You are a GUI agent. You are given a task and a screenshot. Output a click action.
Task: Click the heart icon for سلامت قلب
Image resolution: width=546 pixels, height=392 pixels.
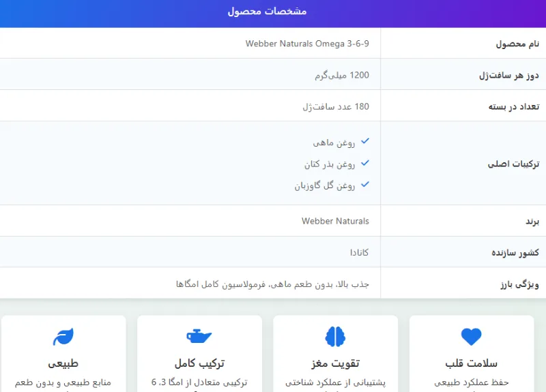click(x=471, y=337)
